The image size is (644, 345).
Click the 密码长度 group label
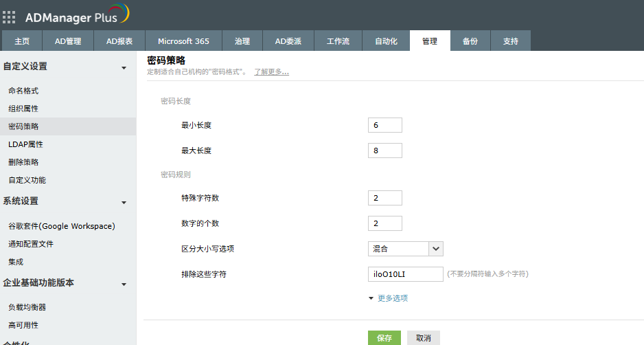click(176, 101)
